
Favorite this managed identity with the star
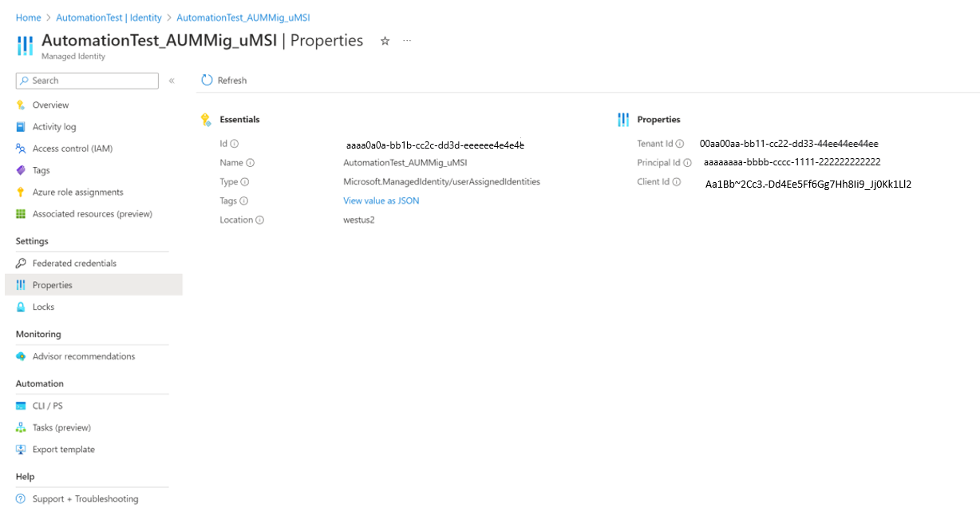tap(385, 42)
